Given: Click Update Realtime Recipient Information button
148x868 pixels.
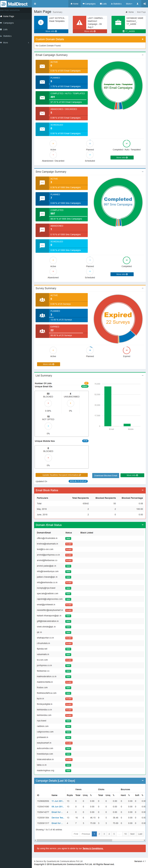Looking at the screenshot, I should point(61,475).
